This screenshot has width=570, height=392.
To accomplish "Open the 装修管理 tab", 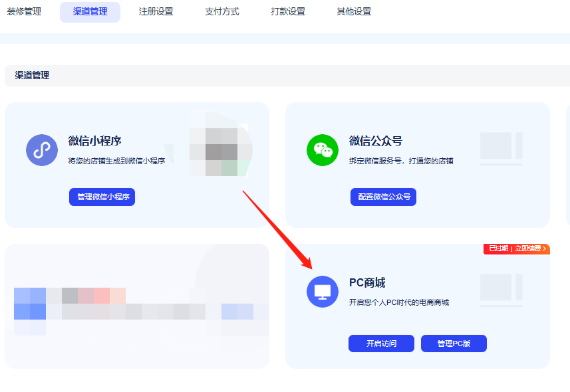I will click(24, 12).
